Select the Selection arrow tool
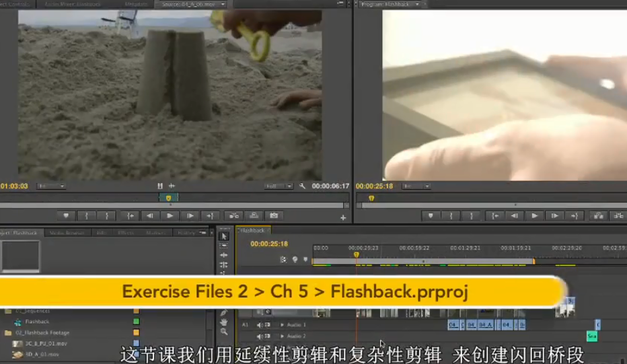627x364 pixels. click(224, 235)
